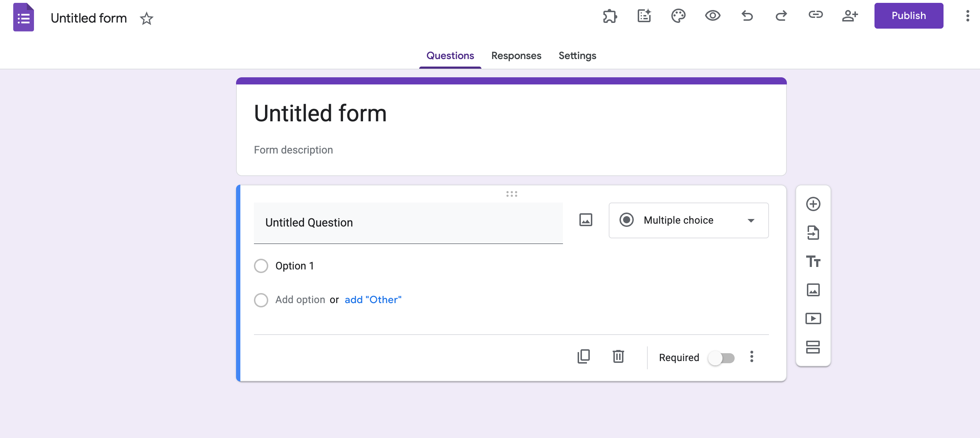Add a new question with plus icon

coord(813,204)
